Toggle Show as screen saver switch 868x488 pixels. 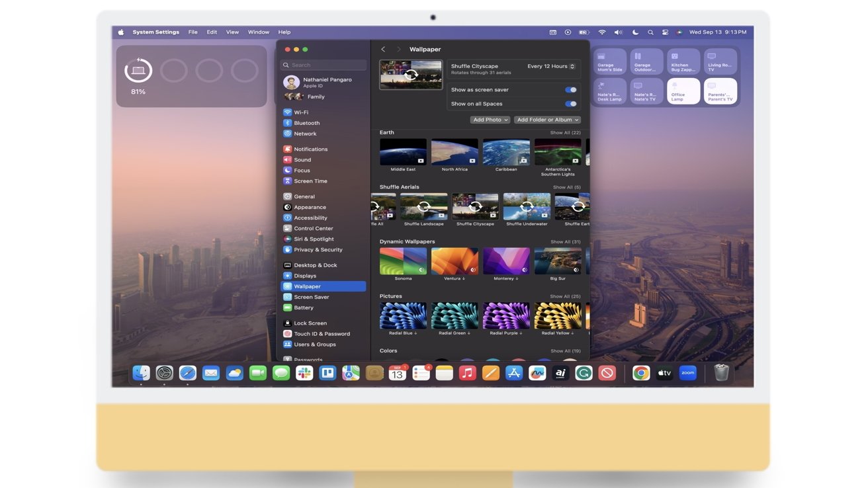(x=570, y=90)
